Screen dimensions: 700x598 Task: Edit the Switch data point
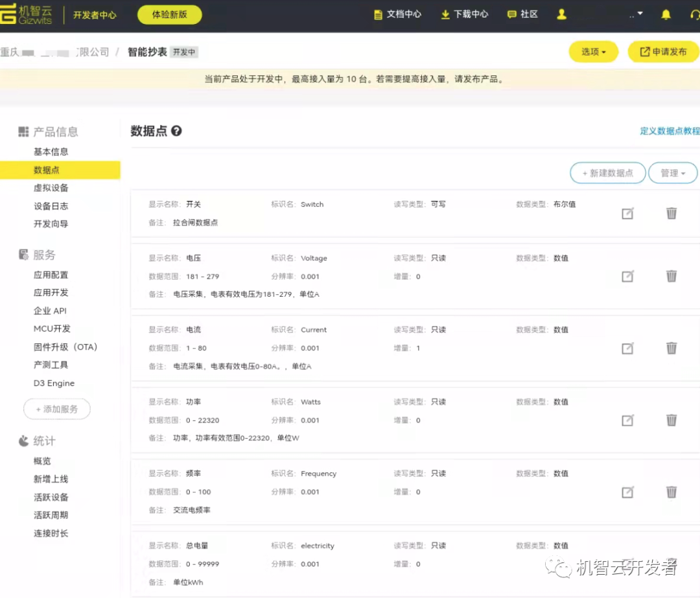[627, 213]
